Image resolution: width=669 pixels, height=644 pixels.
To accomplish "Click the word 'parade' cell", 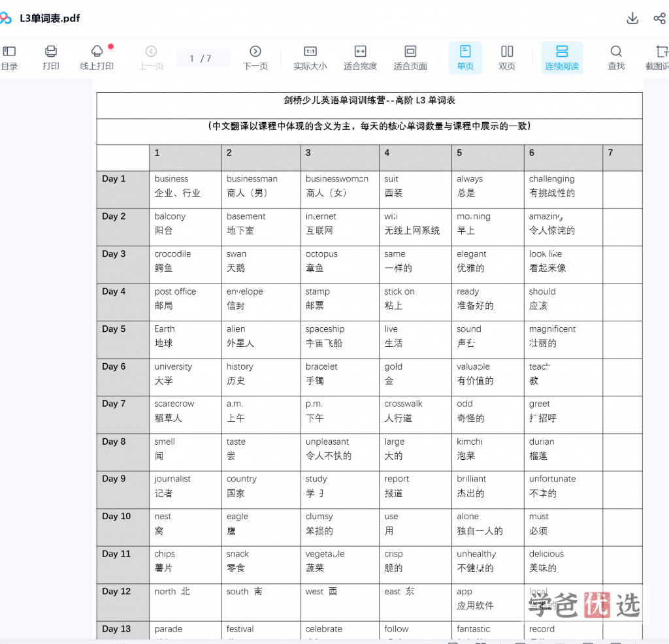I will 185,630.
